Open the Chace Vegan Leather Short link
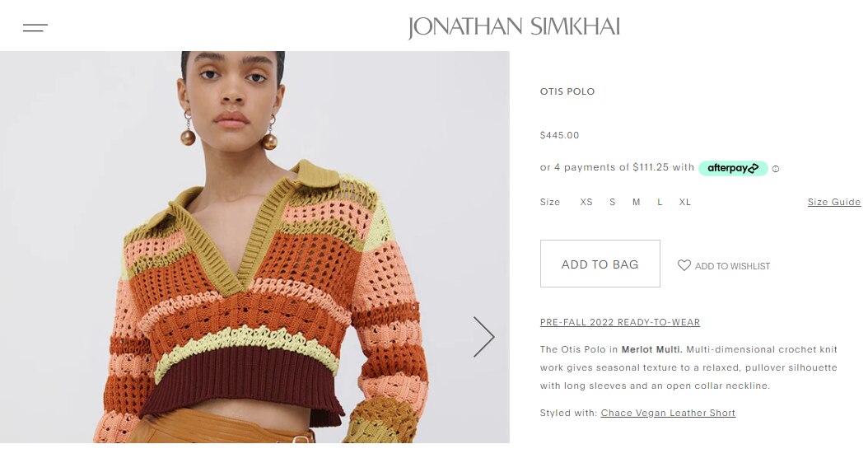Screen dimensions: 868x458 coord(668,413)
